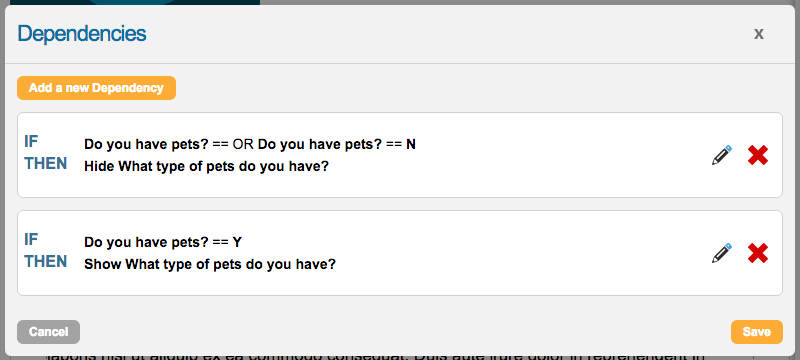Delete the Hide pets dependency with red X
The width and height of the screenshot is (800, 360).
tap(758, 155)
